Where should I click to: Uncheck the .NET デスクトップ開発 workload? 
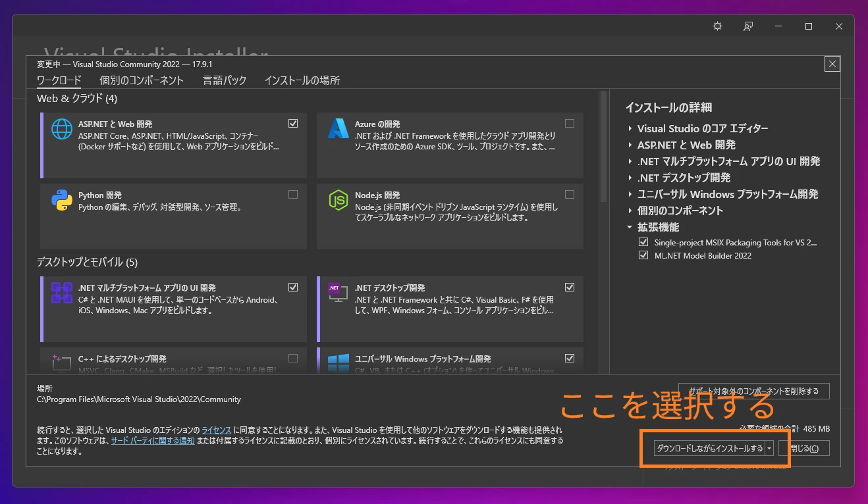coord(570,287)
